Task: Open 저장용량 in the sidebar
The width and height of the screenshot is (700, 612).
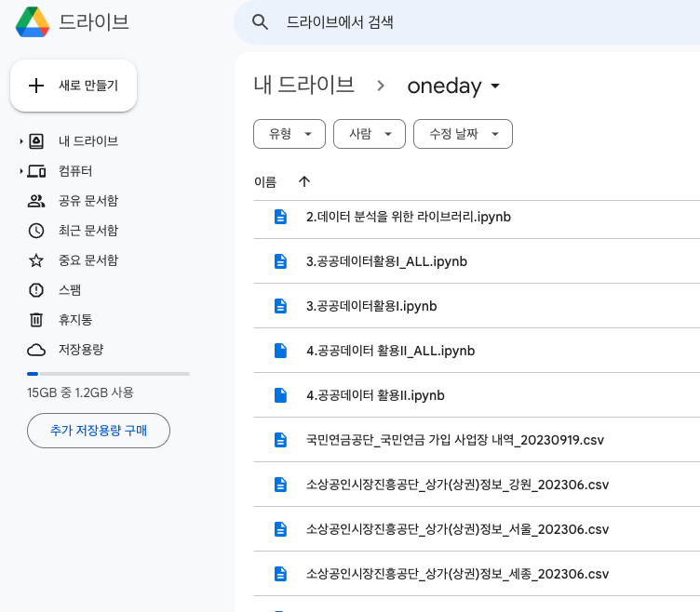Action: click(x=81, y=350)
